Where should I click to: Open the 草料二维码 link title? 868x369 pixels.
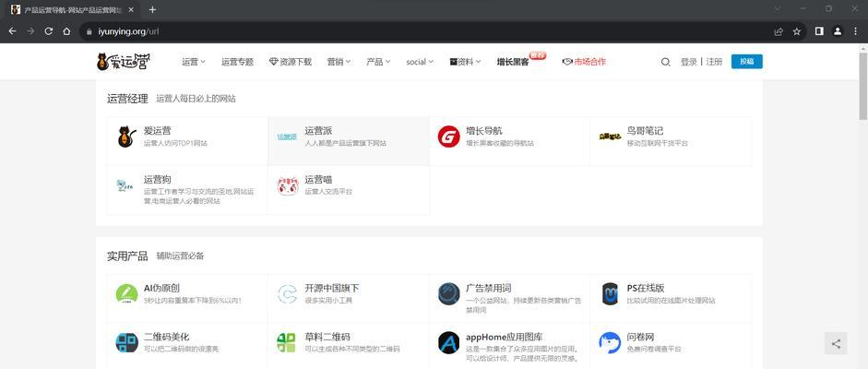point(327,337)
